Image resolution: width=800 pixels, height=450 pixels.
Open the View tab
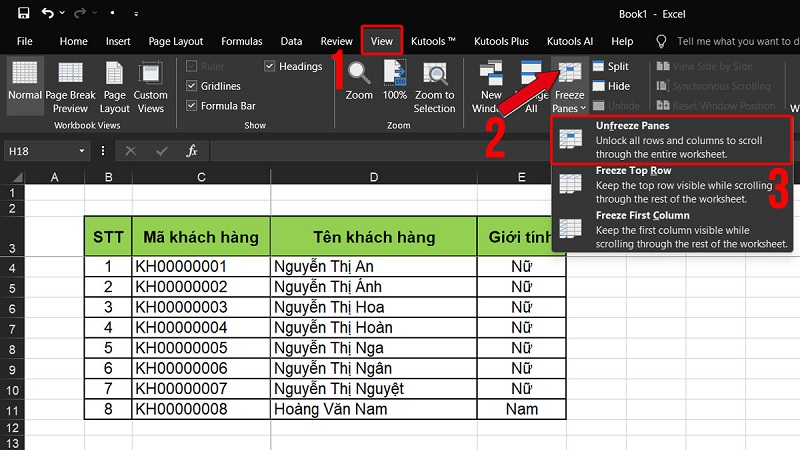tap(382, 41)
